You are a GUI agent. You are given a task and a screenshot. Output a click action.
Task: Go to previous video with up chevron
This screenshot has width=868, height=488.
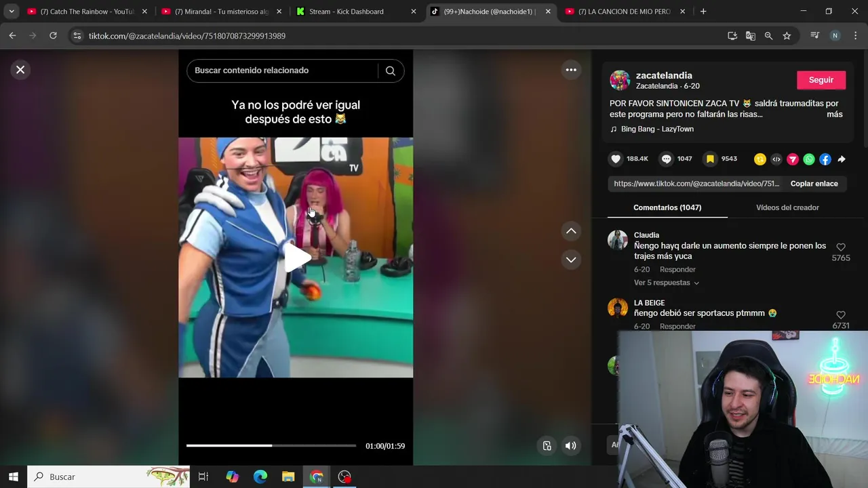pyautogui.click(x=571, y=231)
